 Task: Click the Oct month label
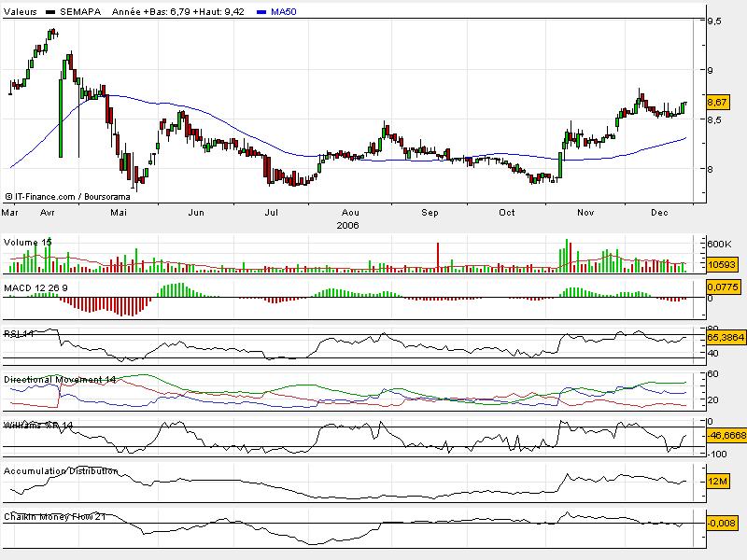coord(506,213)
